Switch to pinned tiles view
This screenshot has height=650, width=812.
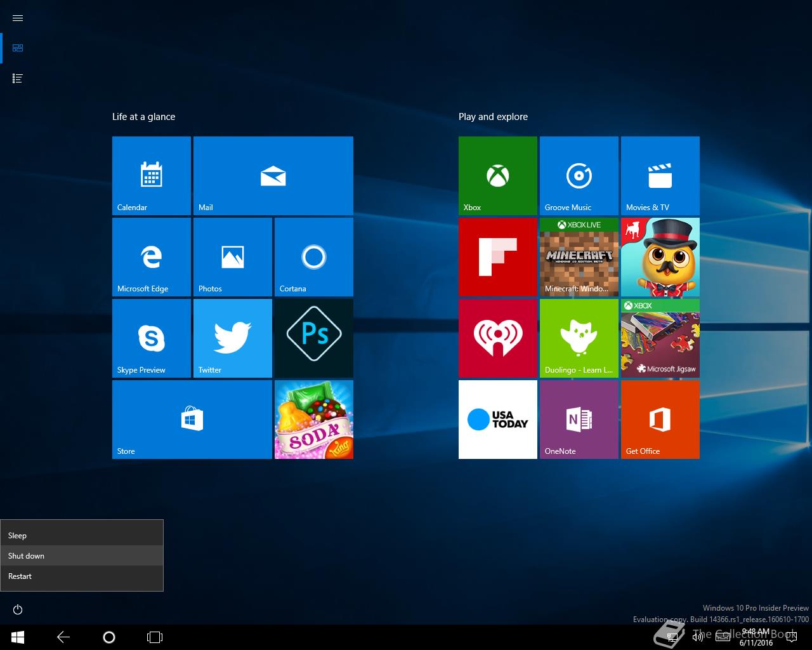pyautogui.click(x=18, y=48)
